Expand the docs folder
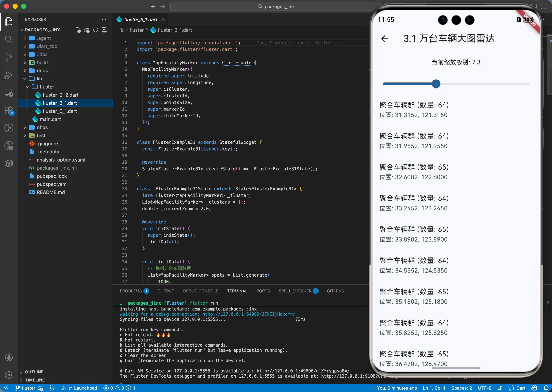This screenshot has width=552, height=392. (x=42, y=70)
